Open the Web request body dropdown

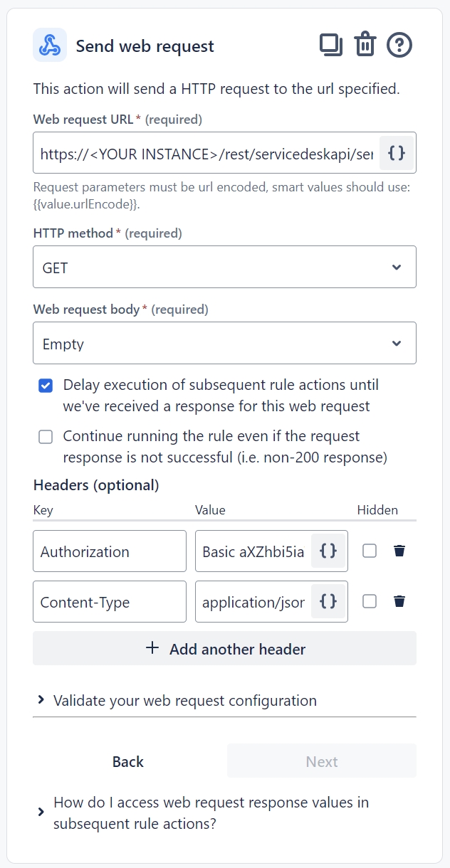coord(224,343)
